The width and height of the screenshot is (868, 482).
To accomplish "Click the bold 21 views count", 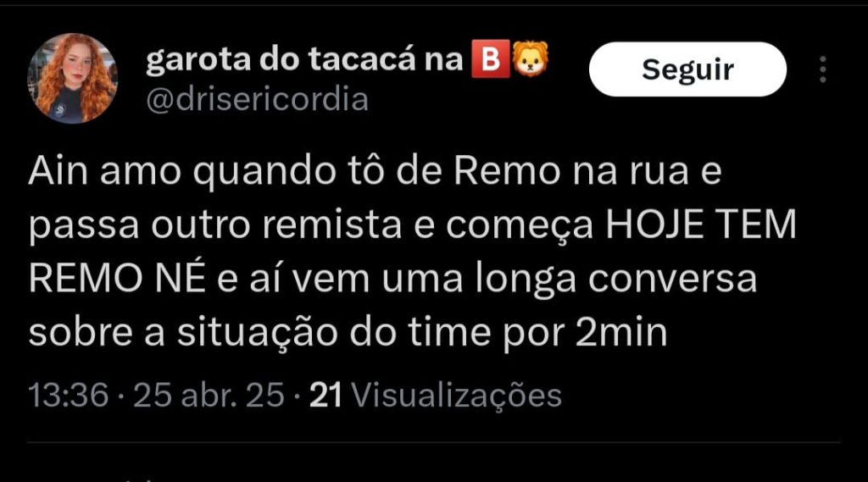I will 325,395.
